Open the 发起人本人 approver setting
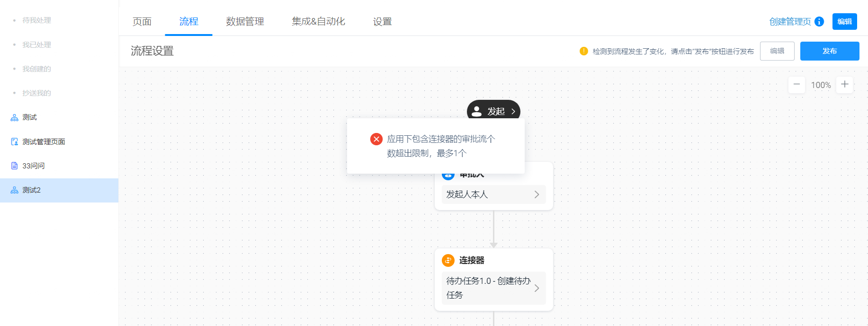The width and height of the screenshot is (868, 326). 493,194
